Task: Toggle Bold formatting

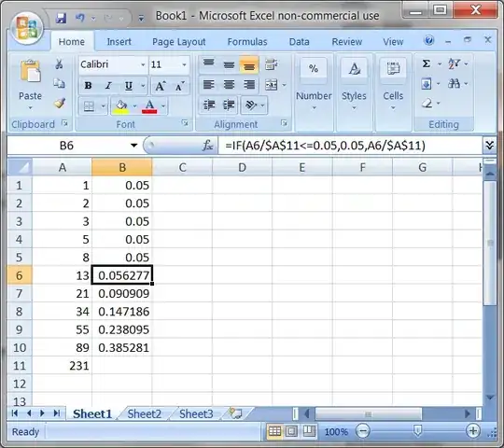Action: pos(88,86)
